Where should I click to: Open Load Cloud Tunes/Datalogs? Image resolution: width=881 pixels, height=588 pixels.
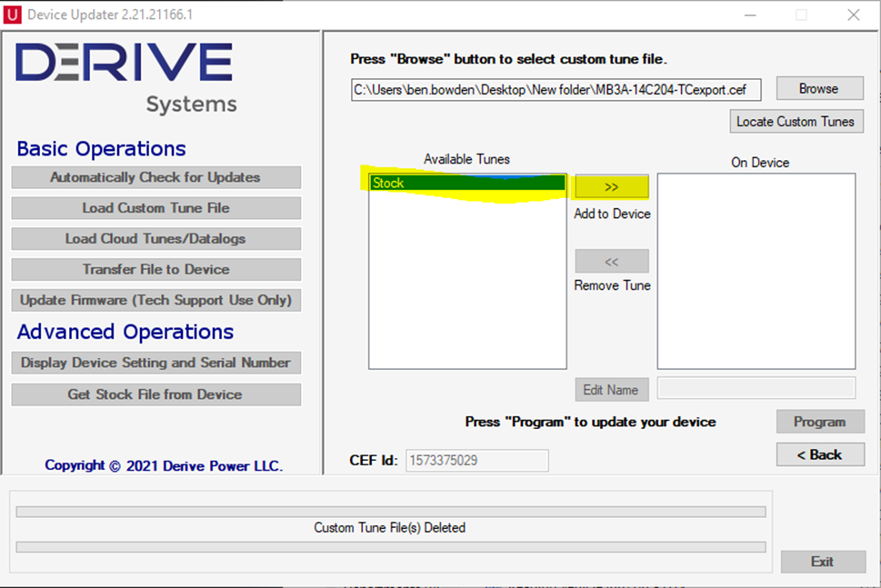click(155, 239)
